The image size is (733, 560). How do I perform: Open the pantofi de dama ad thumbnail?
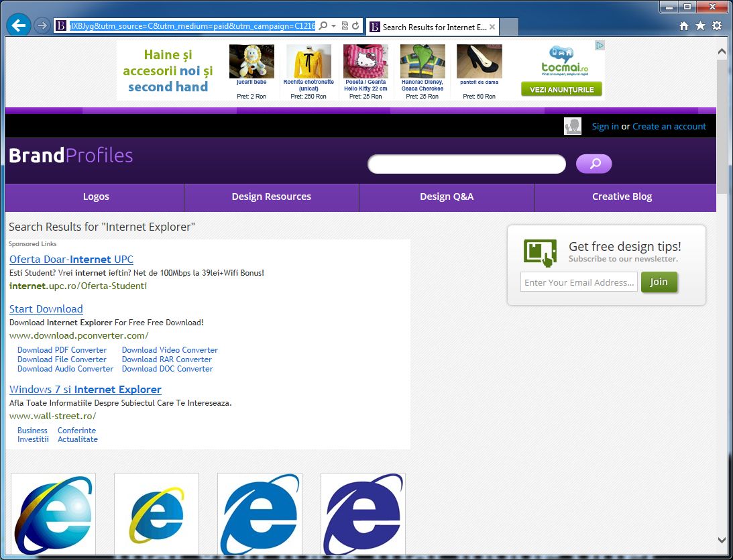(479, 61)
